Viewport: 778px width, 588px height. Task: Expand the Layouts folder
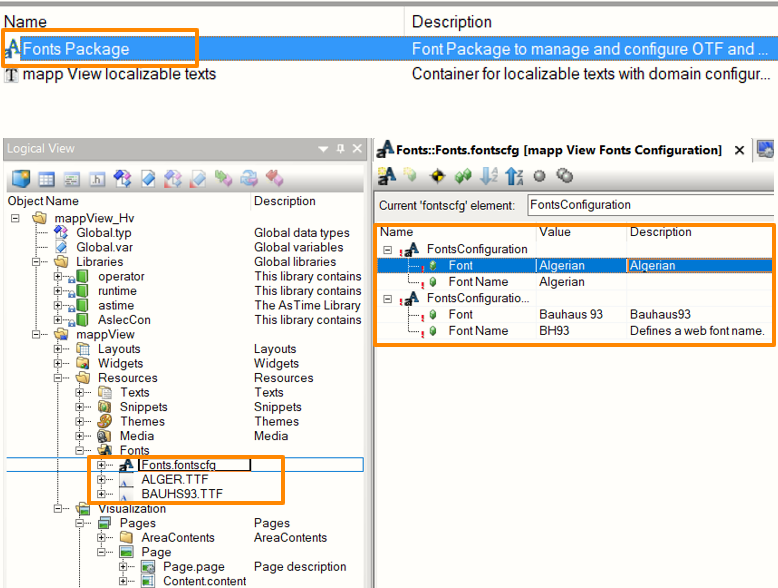[x=58, y=349]
